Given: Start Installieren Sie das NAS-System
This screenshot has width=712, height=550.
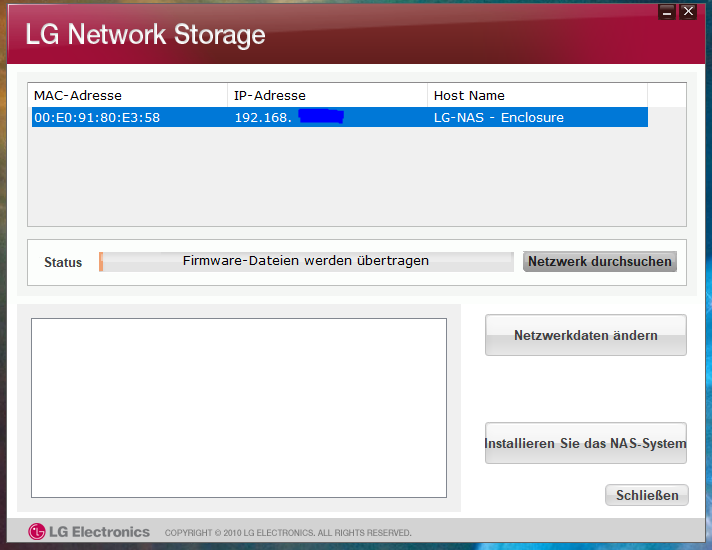Looking at the screenshot, I should 586,443.
